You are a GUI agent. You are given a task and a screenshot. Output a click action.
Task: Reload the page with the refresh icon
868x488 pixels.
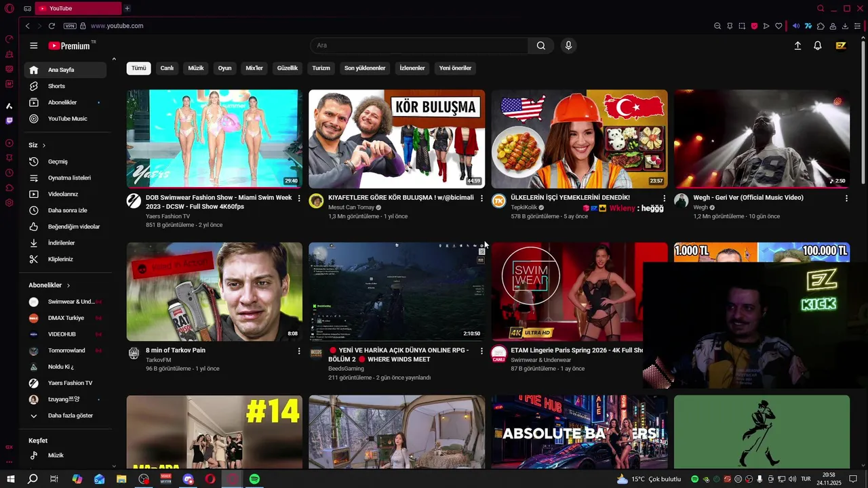[x=52, y=26]
